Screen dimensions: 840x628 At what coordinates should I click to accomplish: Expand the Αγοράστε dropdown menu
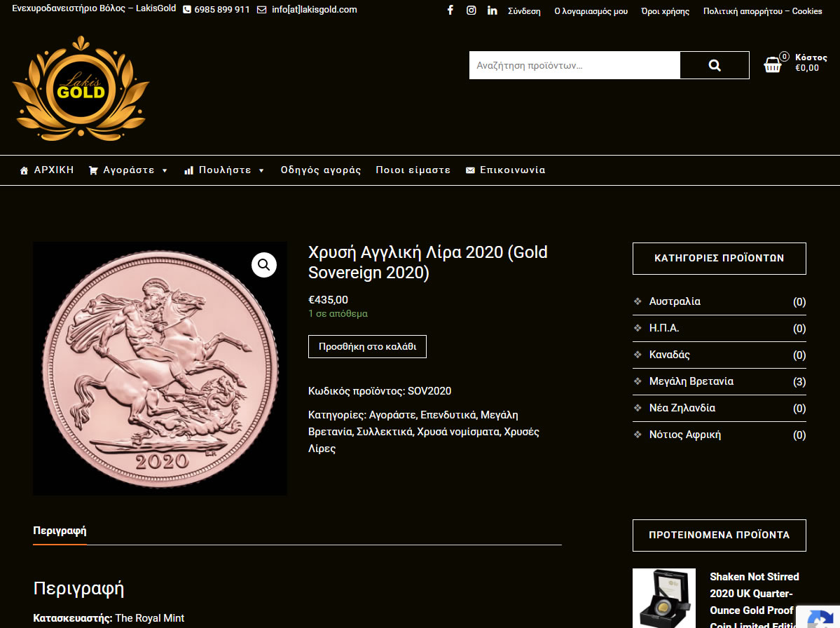(128, 170)
